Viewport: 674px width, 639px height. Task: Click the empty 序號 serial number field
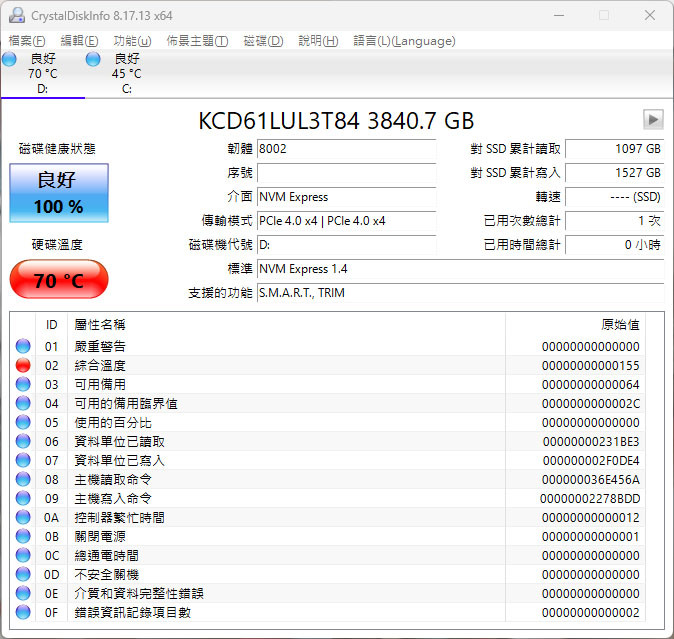coord(346,173)
